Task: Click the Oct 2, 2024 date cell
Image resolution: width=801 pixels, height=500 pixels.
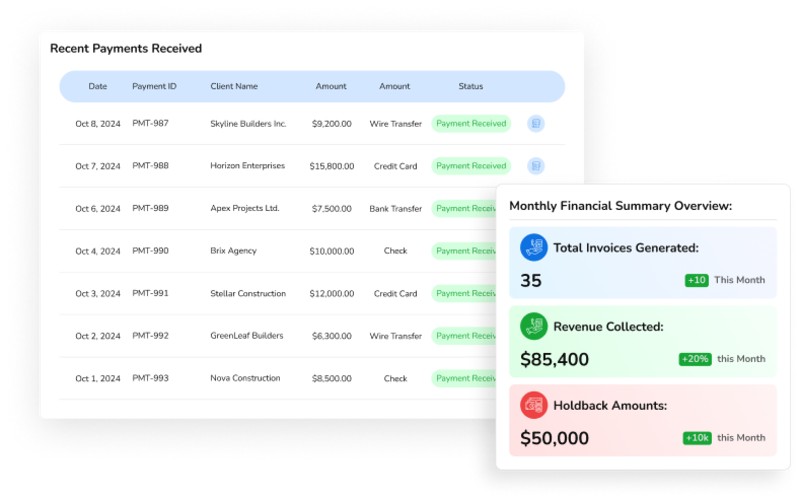Action: tap(98, 336)
